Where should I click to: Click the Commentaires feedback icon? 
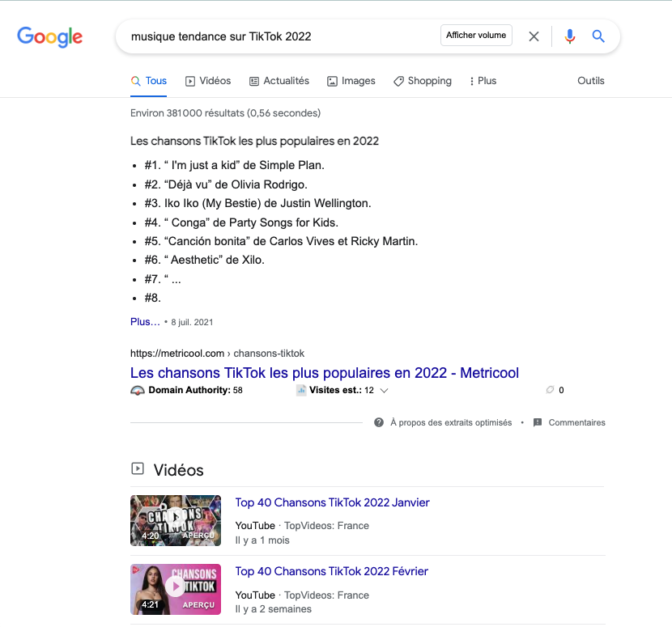[x=538, y=422]
